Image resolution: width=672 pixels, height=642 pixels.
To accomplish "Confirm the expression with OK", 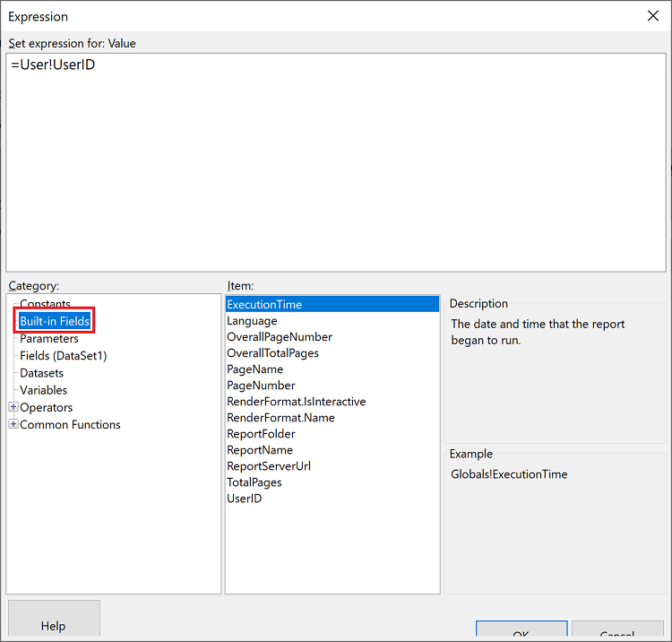I will (x=521, y=629).
